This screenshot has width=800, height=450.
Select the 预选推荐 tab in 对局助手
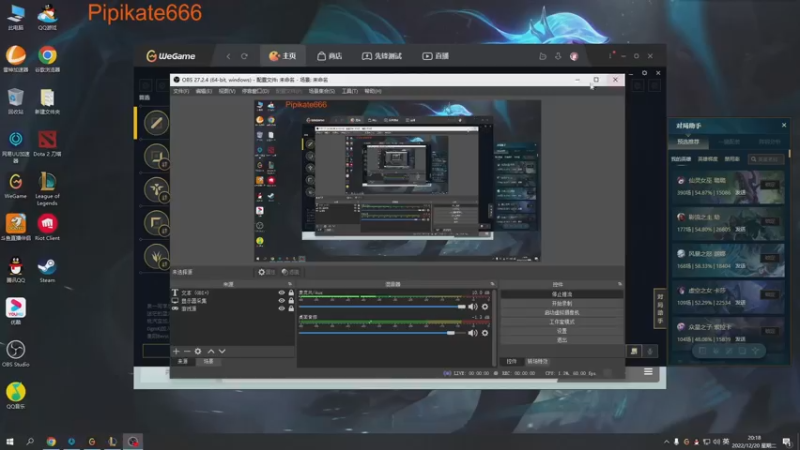688,142
